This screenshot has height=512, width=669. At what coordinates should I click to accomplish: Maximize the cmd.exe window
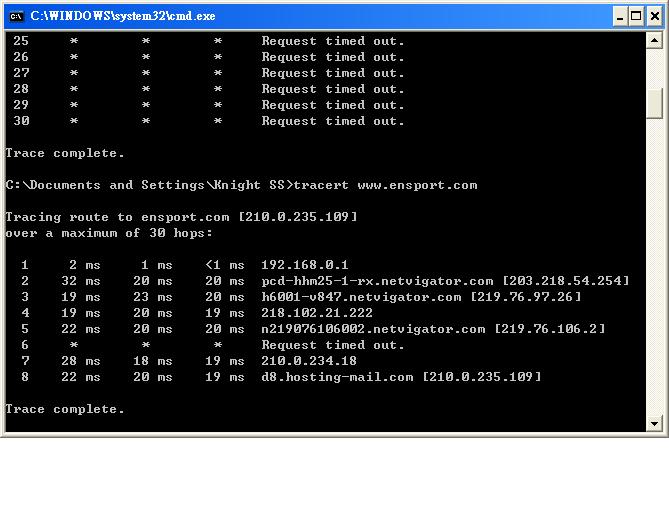pos(633,16)
